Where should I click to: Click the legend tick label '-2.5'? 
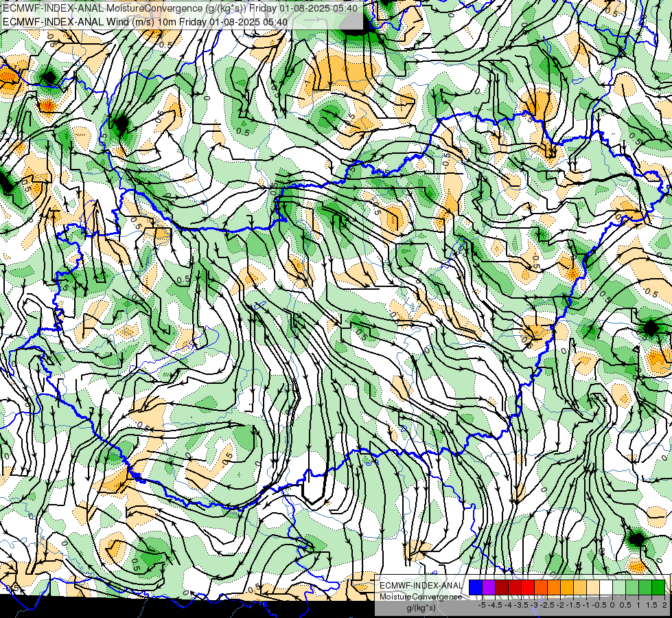coord(547,605)
